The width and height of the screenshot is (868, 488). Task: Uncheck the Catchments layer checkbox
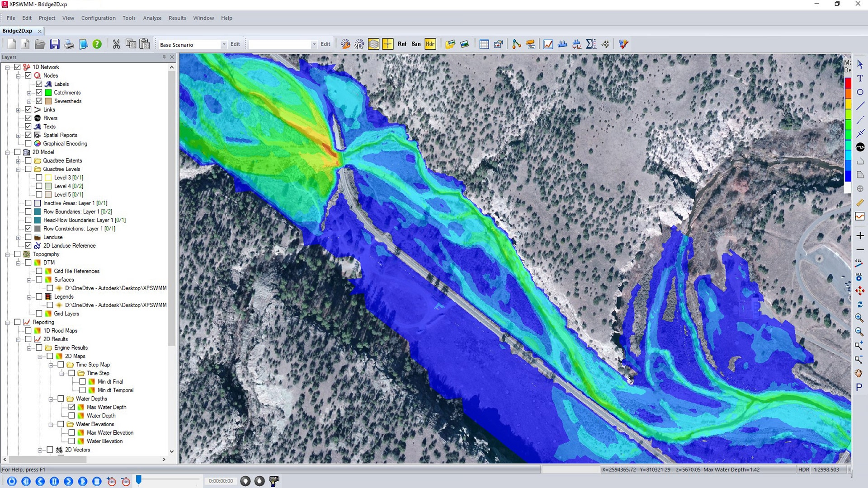pyautogui.click(x=39, y=93)
